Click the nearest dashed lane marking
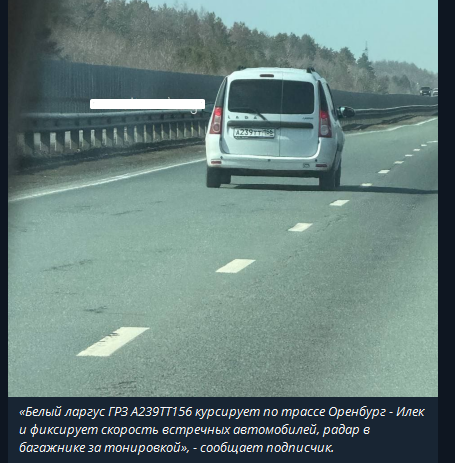This screenshot has width=455, height=463. tap(113, 341)
